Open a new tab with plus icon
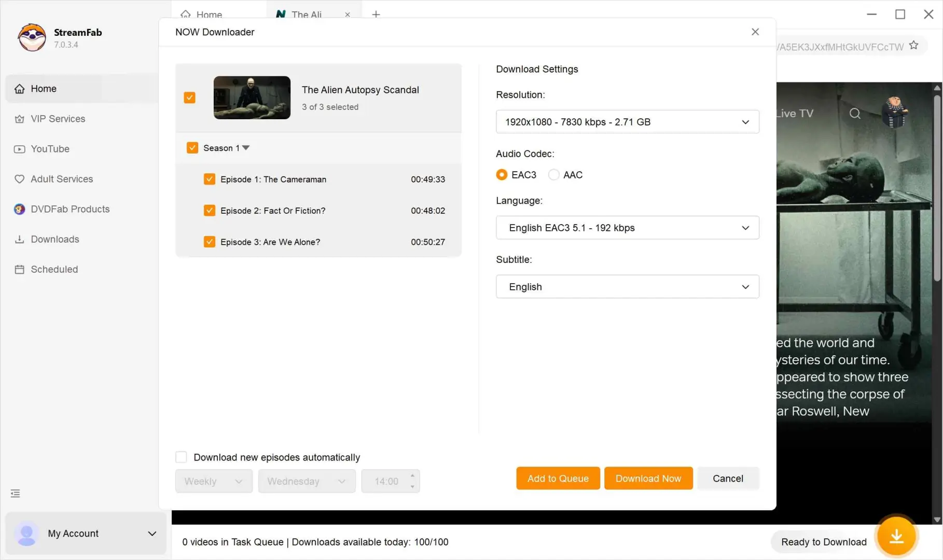Viewport: 943px width, 560px height. [x=376, y=15]
